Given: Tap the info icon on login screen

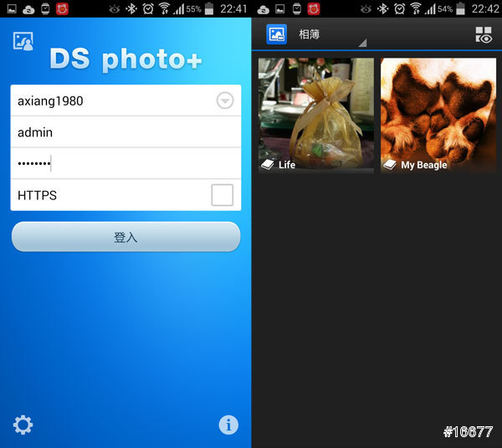Looking at the screenshot, I should pos(228,425).
